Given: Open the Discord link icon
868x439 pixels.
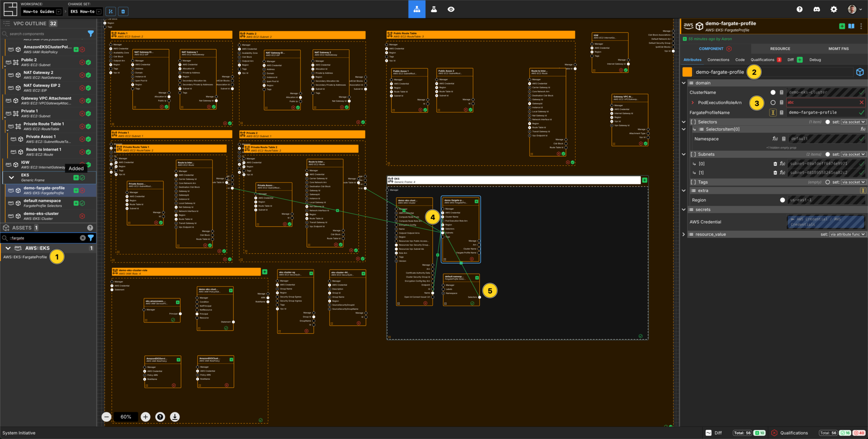Looking at the screenshot, I should pos(816,9).
